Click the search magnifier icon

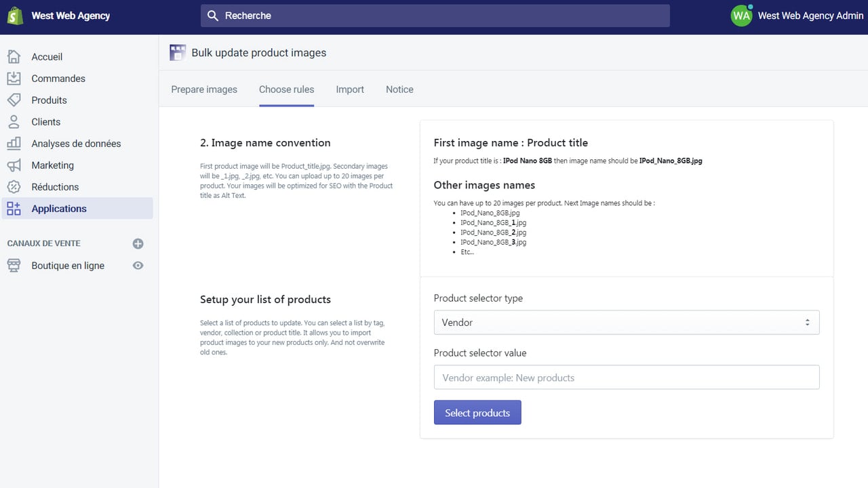[213, 16]
